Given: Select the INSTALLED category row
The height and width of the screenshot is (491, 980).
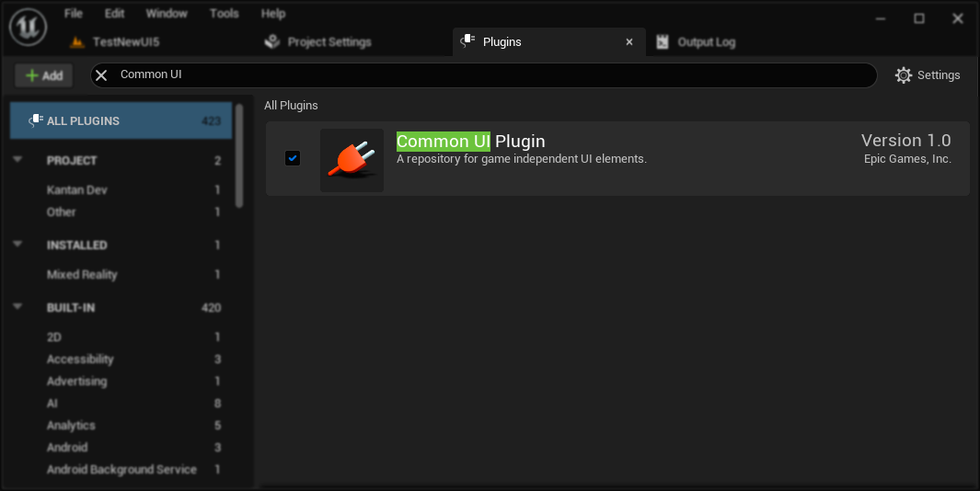Looking at the screenshot, I should tap(121, 245).
